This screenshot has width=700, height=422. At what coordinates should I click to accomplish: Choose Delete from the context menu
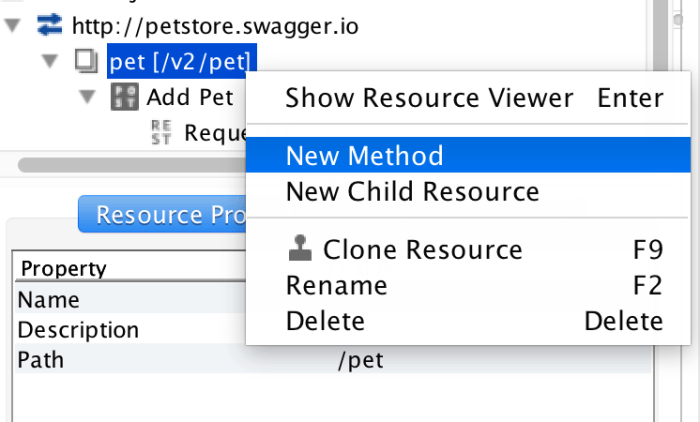click(x=468, y=321)
